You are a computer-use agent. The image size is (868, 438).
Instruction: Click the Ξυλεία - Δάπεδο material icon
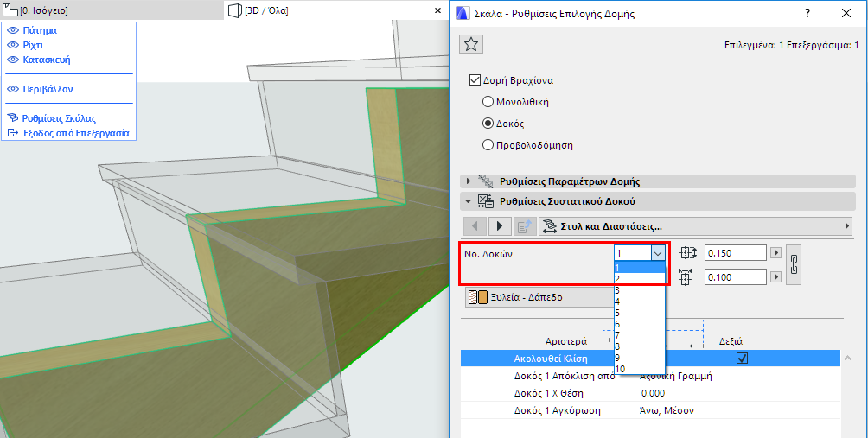coord(478,297)
